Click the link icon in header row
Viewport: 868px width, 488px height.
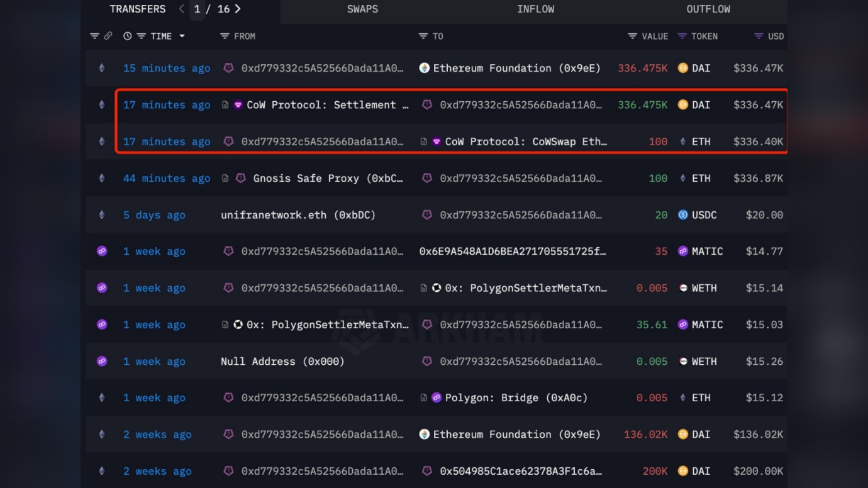[x=108, y=36]
